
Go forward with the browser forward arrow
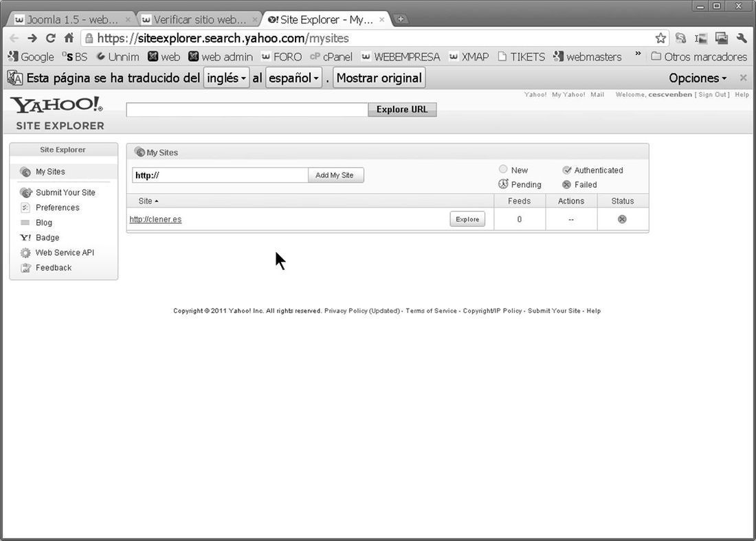click(x=32, y=38)
